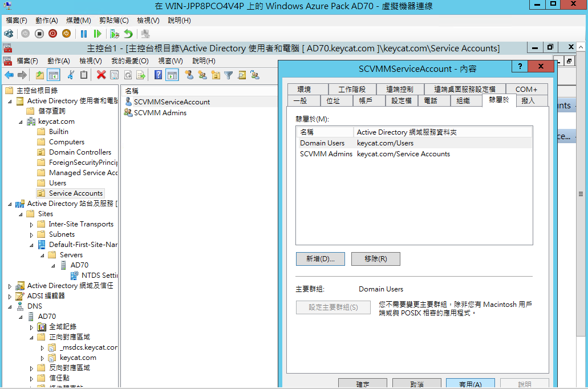The width and height of the screenshot is (588, 389).
Task: Open filter options with the funnel icon
Action: point(228,75)
